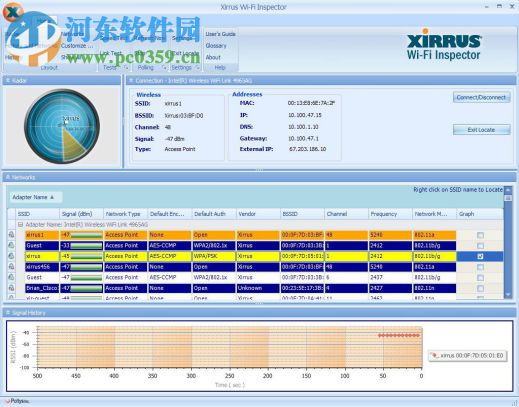Click the Xirrus application orb icon
Image resolution: width=519 pixels, height=407 pixels.
coord(13,12)
